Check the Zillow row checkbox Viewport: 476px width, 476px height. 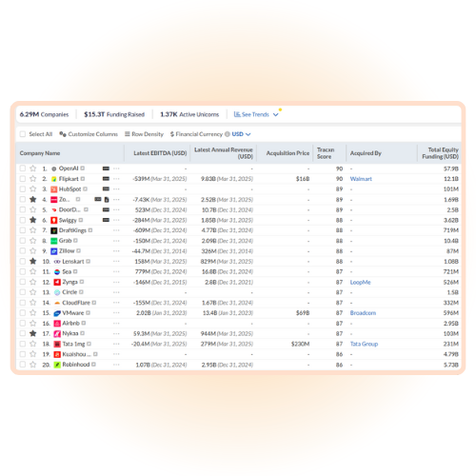[23, 250]
